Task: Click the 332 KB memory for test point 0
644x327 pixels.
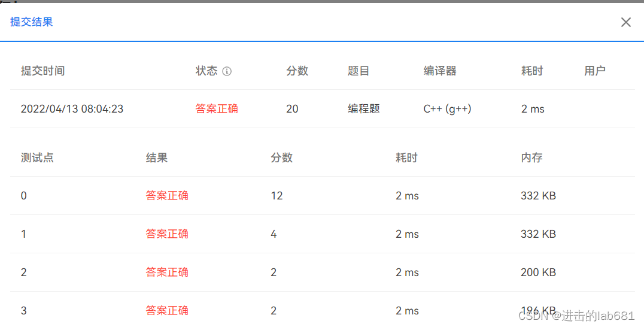Action: pyautogui.click(x=538, y=196)
